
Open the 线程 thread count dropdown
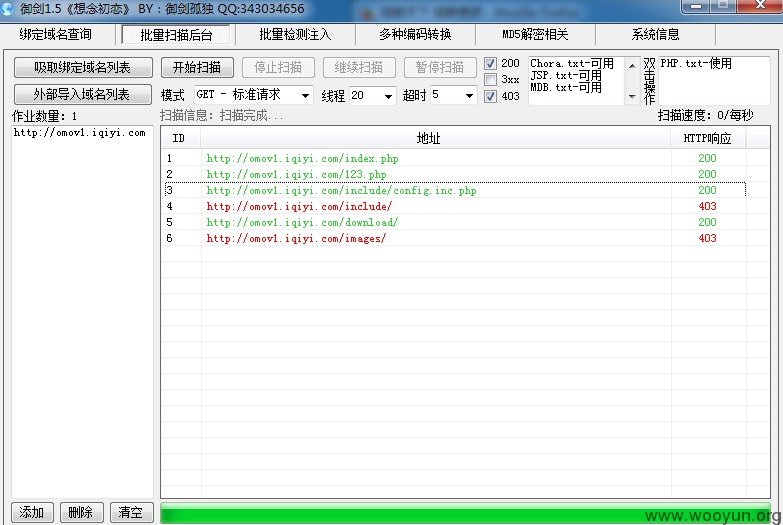[x=373, y=95]
